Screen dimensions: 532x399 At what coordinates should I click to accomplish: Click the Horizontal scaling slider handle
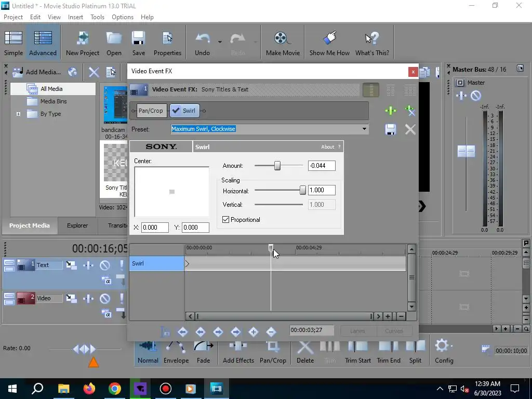[x=303, y=190]
